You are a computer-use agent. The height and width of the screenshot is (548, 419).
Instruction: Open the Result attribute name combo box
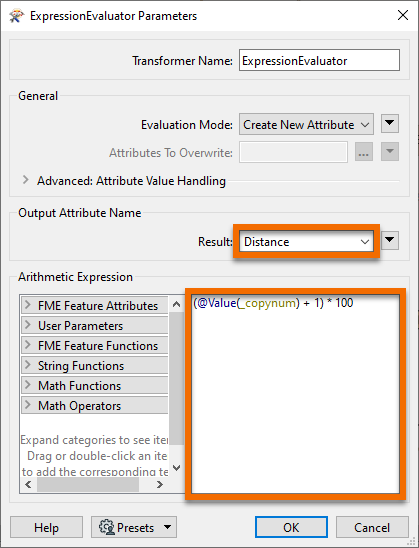[x=306, y=241]
